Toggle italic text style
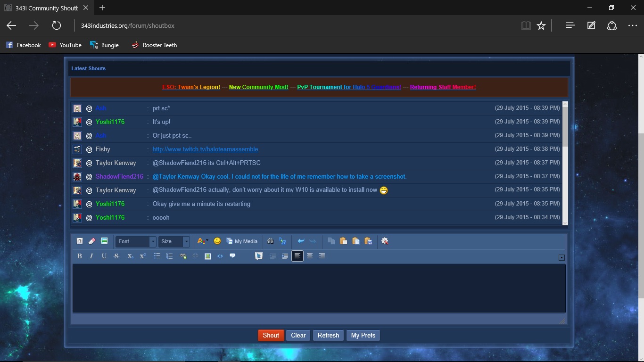Image resolution: width=644 pixels, height=362 pixels. (91, 256)
